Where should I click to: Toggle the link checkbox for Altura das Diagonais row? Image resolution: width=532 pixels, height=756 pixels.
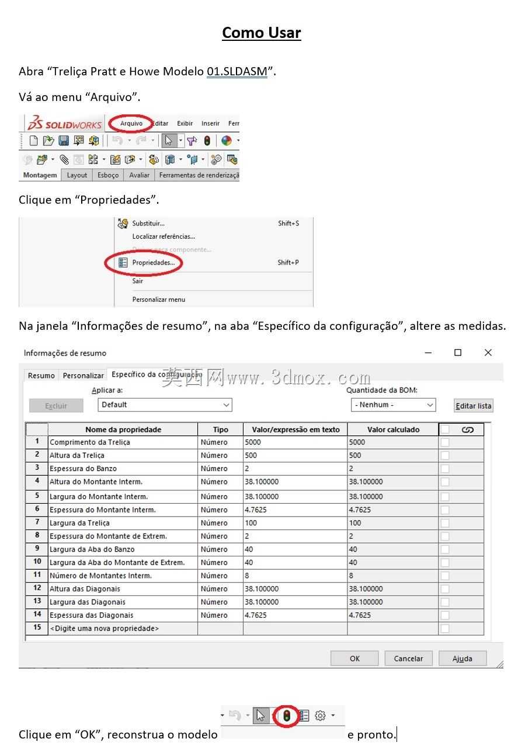pyautogui.click(x=445, y=589)
